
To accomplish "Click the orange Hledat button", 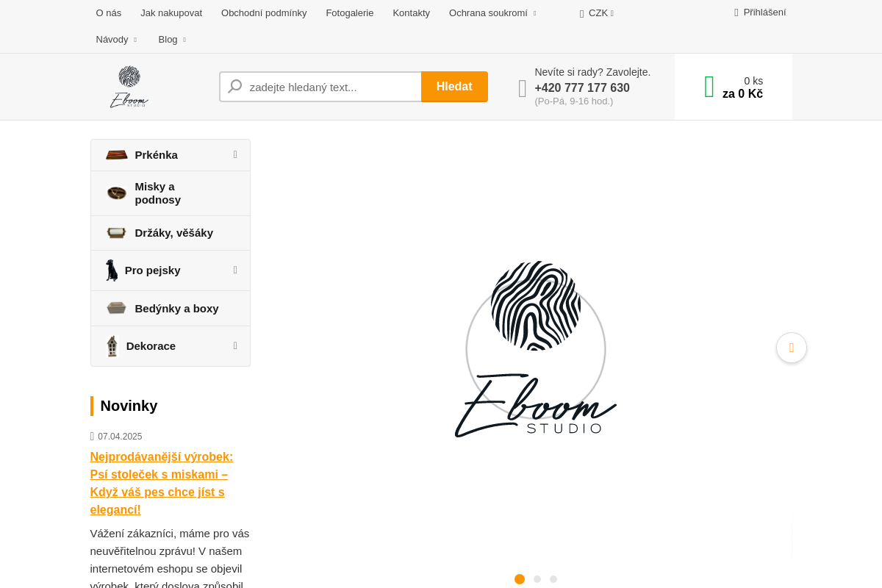I will coord(454,87).
